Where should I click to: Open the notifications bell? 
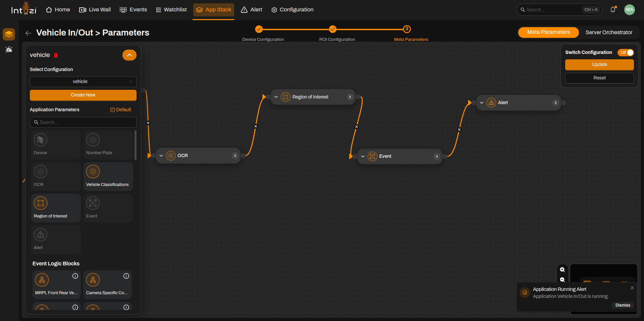tap(613, 10)
